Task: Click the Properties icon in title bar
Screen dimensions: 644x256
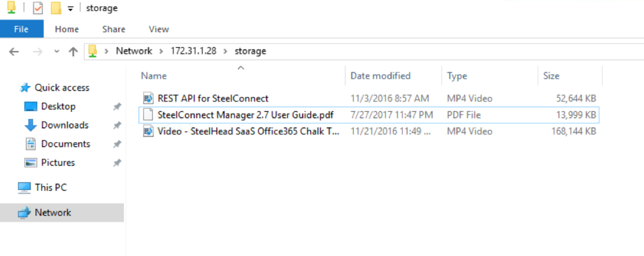Action: 38,8
